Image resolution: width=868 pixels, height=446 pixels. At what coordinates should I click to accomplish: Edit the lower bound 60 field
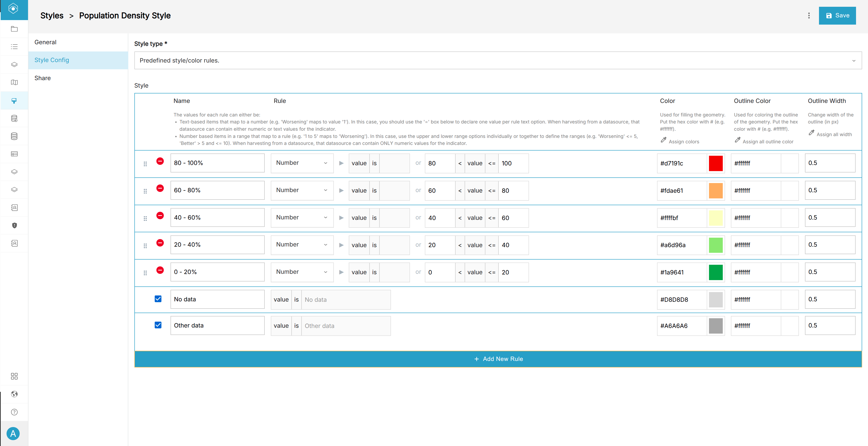[440, 190]
